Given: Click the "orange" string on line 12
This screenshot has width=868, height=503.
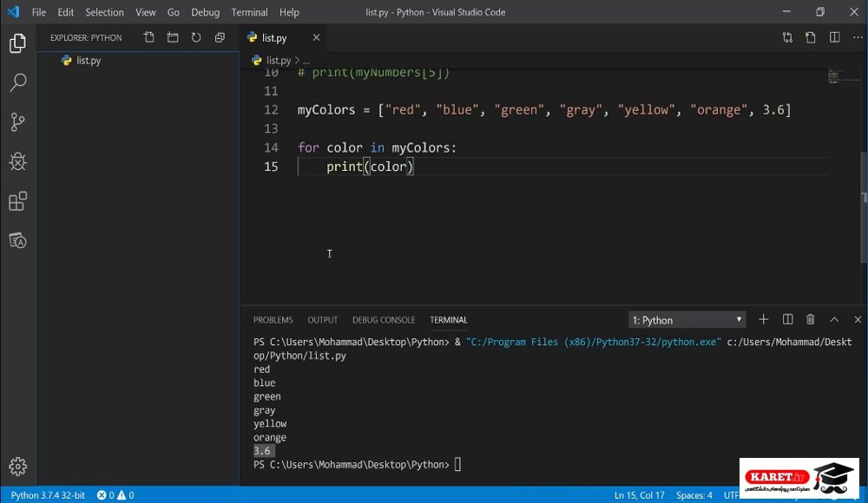Looking at the screenshot, I should (719, 109).
